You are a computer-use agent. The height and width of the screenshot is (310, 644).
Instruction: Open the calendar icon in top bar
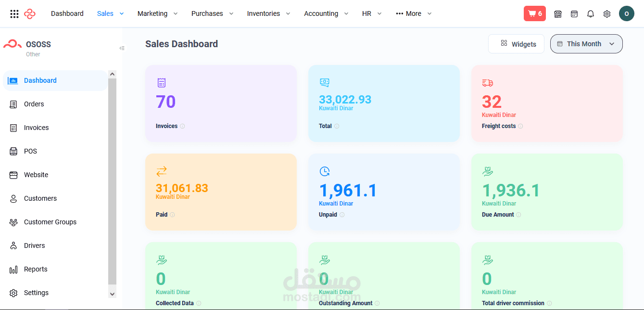coord(574,14)
